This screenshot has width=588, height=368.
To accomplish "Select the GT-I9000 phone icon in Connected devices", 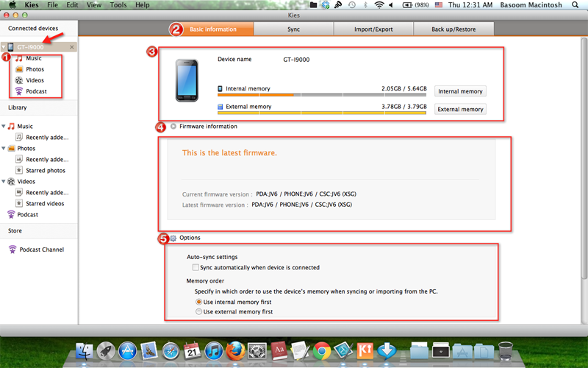I will (10, 47).
